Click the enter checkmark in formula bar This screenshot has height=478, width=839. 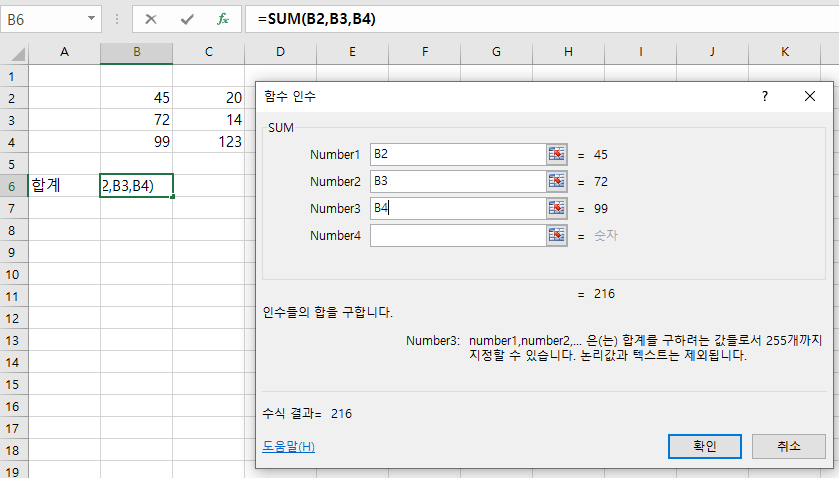click(187, 19)
